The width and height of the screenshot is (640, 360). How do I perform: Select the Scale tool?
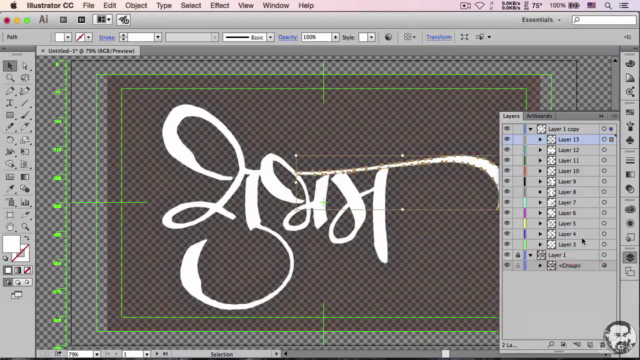(25, 140)
